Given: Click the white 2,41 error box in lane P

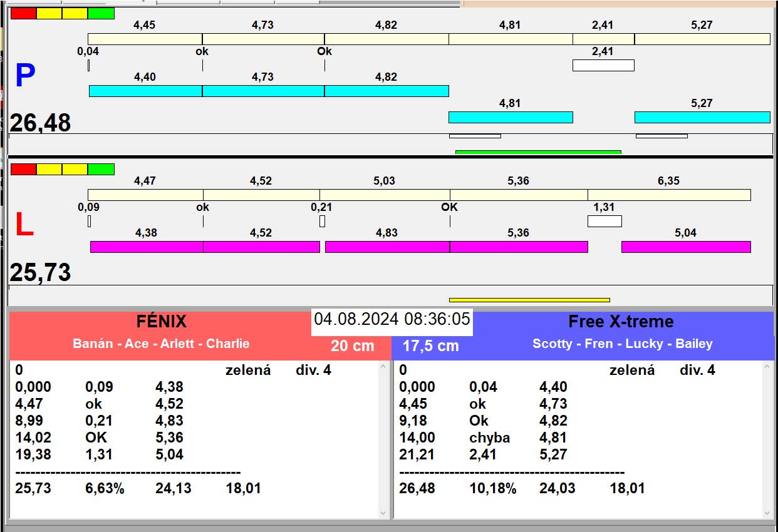Looking at the screenshot, I should tap(603, 65).
